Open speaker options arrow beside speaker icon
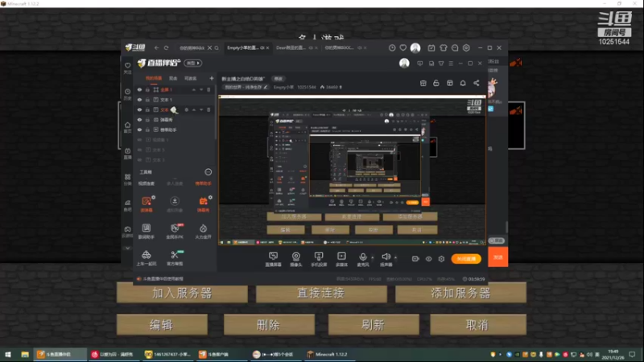Image resolution: width=644 pixels, height=362 pixels. click(395, 257)
